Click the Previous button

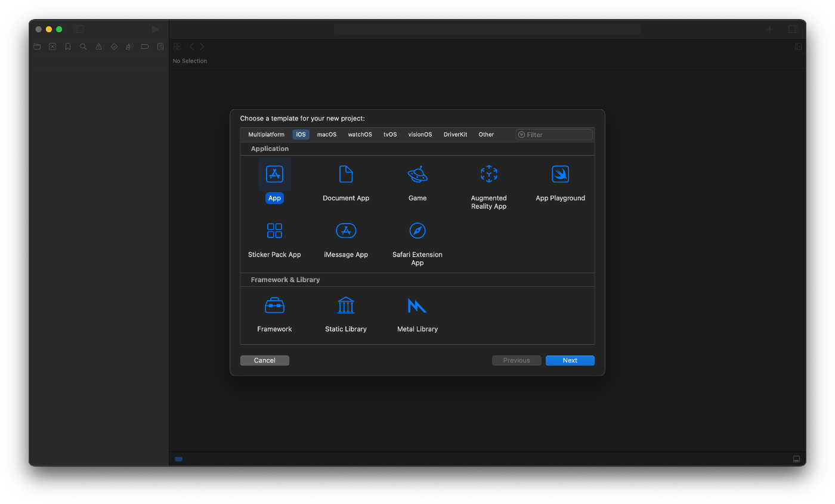click(517, 360)
